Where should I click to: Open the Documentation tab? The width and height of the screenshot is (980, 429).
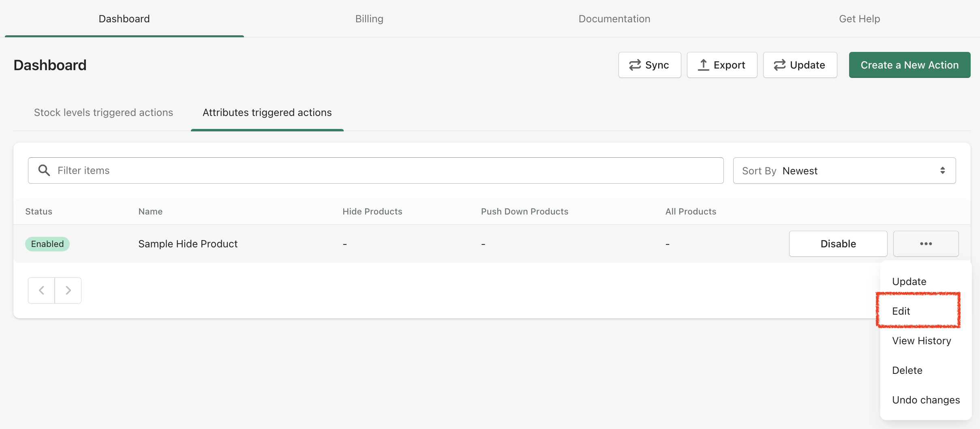(614, 19)
